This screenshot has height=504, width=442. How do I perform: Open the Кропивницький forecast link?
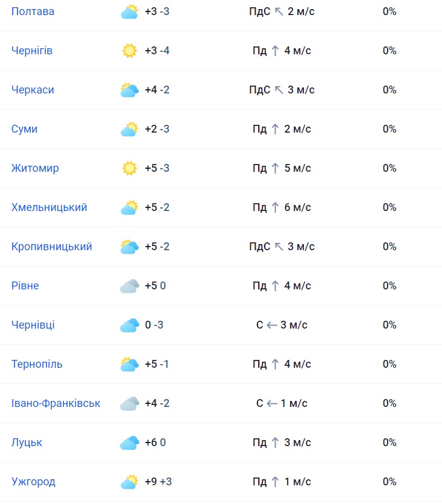coord(51,247)
